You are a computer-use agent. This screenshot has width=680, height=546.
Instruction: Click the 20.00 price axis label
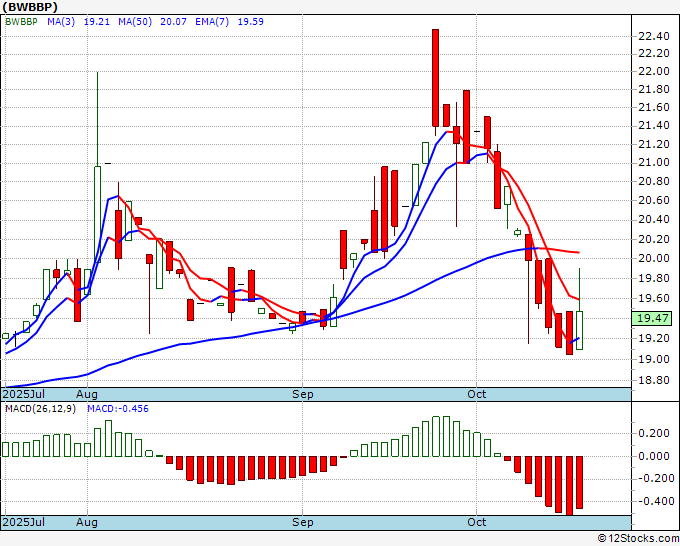[x=654, y=258]
